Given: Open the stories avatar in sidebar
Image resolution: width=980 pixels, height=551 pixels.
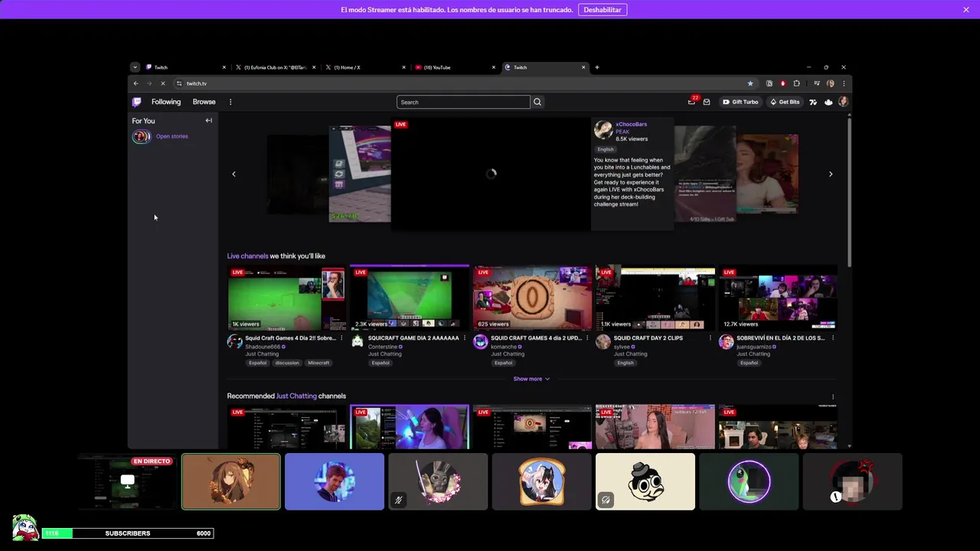Looking at the screenshot, I should pyautogui.click(x=141, y=136).
